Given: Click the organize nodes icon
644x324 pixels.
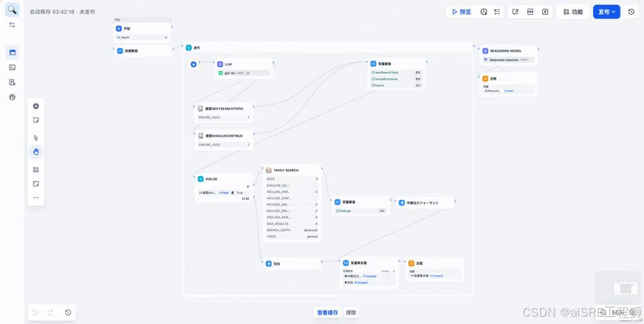Looking at the screenshot, I should pyautogui.click(x=36, y=170).
